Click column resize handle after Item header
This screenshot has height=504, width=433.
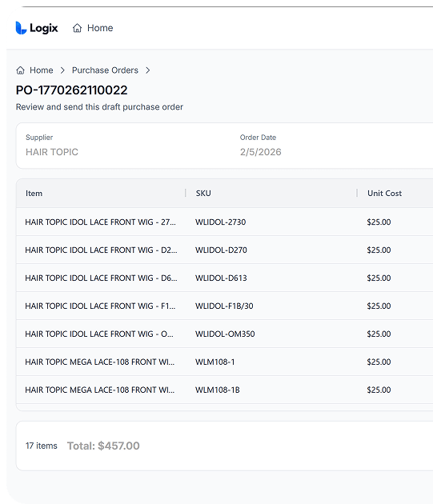186,193
